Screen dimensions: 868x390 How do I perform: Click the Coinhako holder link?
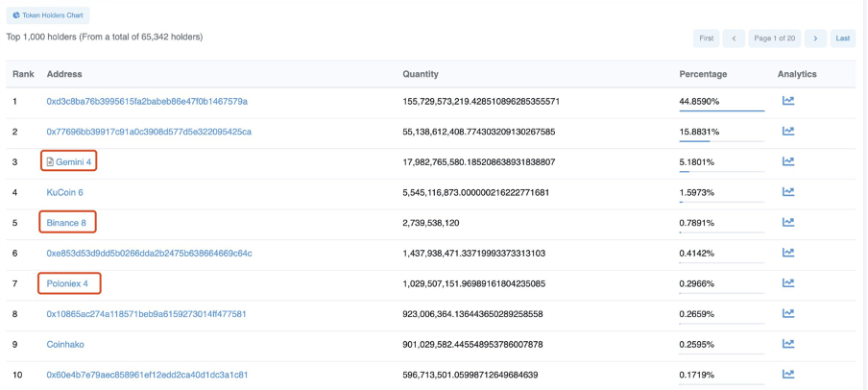tap(65, 345)
